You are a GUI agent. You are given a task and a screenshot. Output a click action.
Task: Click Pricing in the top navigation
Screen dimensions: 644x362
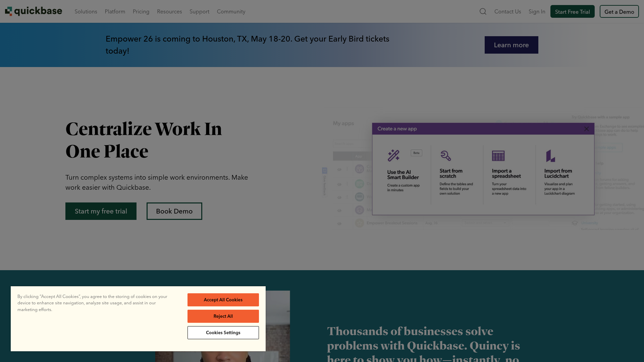point(141,11)
